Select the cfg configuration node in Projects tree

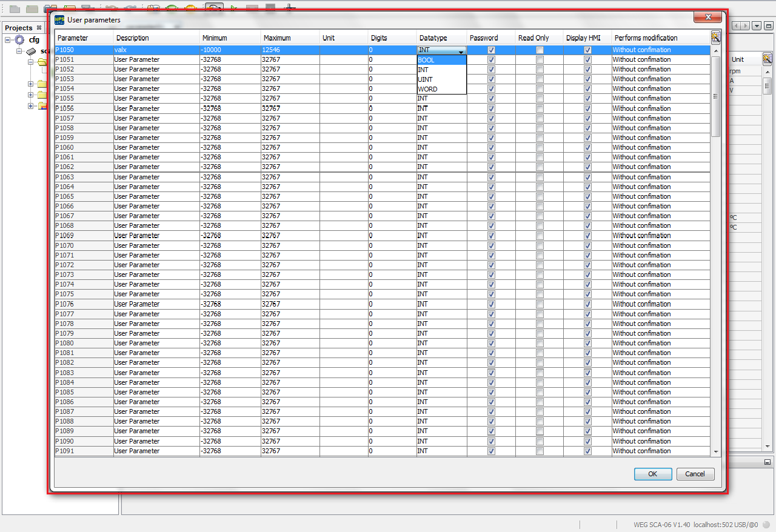[33, 39]
